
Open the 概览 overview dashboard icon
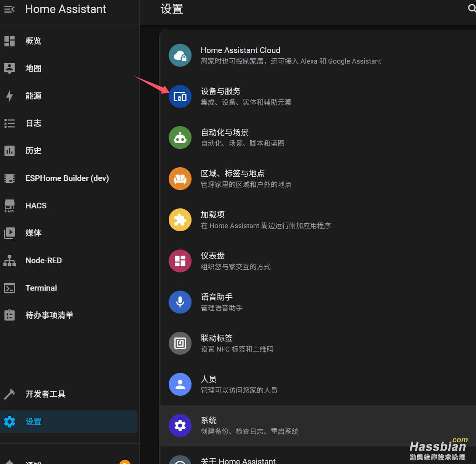coord(10,41)
